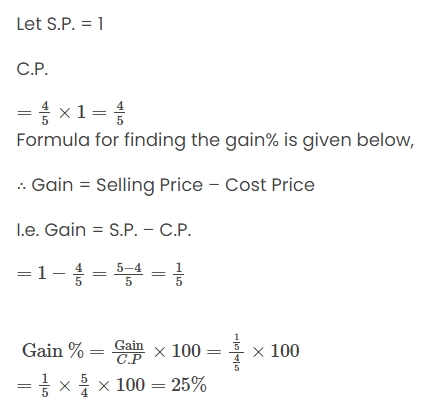
Task: Click the first '× 100' in Gain % formula
Action: tap(177, 351)
